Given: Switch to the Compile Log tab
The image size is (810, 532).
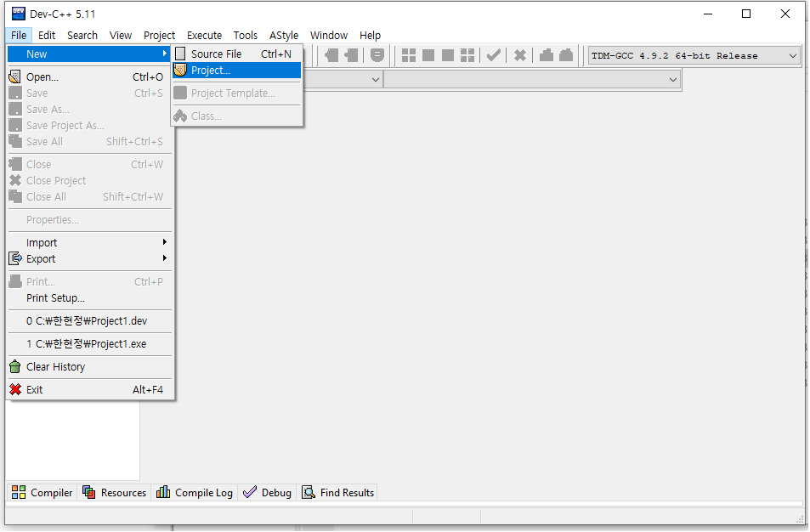Looking at the screenshot, I should point(195,493).
